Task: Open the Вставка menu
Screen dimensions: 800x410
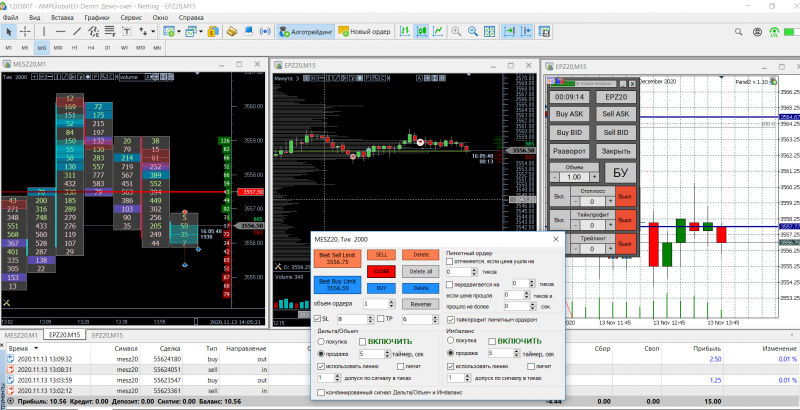Action: tap(62, 17)
